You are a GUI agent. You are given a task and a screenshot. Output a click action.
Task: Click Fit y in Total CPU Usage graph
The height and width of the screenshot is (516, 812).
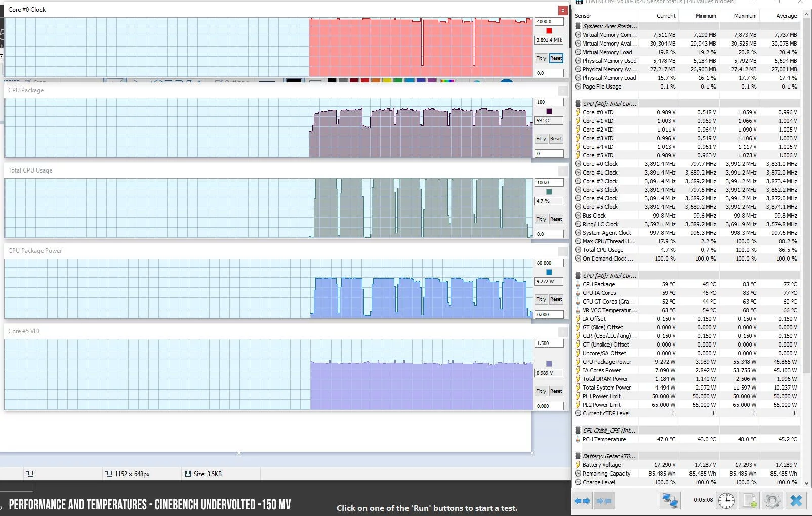coord(541,219)
